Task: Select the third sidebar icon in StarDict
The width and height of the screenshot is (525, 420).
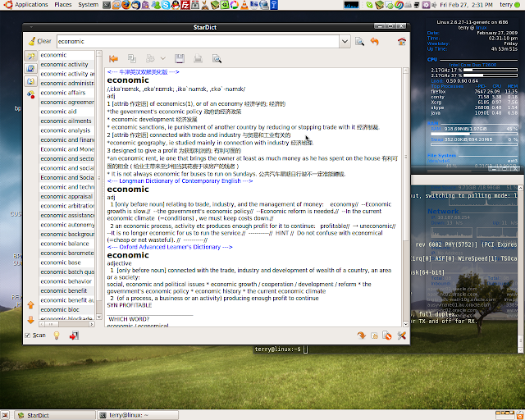Action: [31, 81]
